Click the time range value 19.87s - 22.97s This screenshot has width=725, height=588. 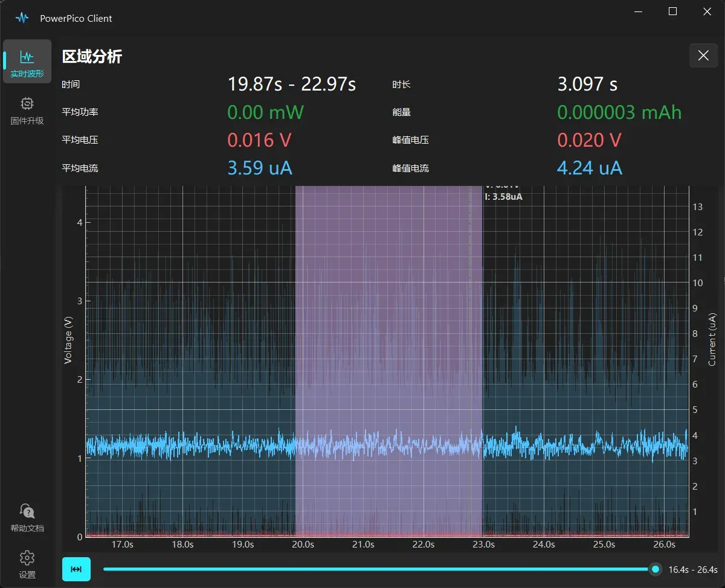[292, 84]
